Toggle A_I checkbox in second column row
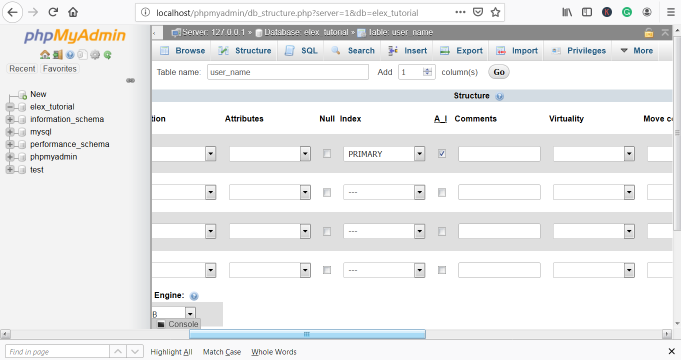Screen dimensions: 681x360 (x=442, y=192)
